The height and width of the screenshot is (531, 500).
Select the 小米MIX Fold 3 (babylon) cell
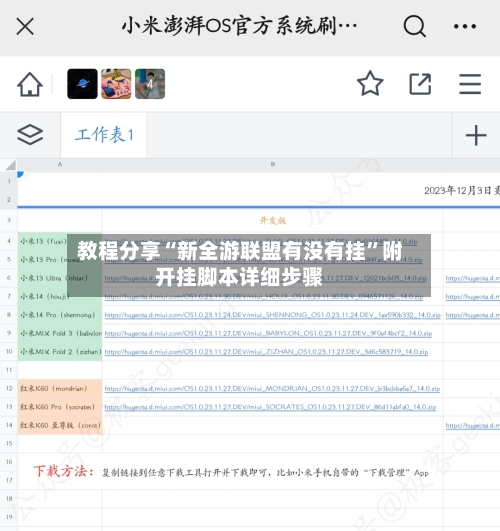(x=60, y=333)
